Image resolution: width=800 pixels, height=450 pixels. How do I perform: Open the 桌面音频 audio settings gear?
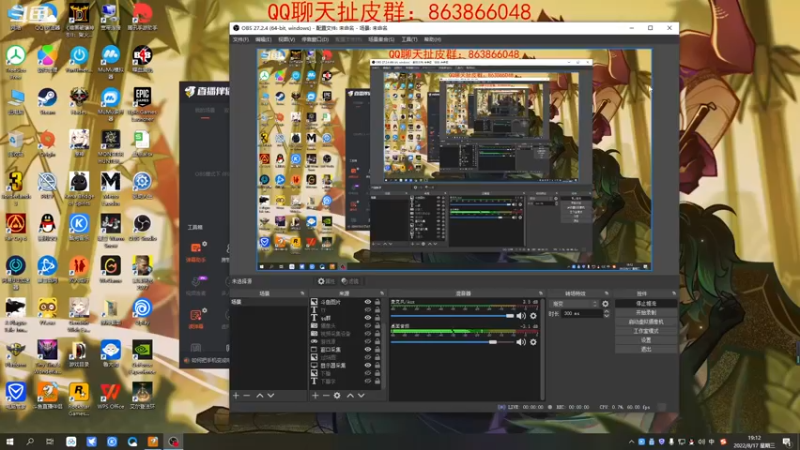tap(533, 342)
